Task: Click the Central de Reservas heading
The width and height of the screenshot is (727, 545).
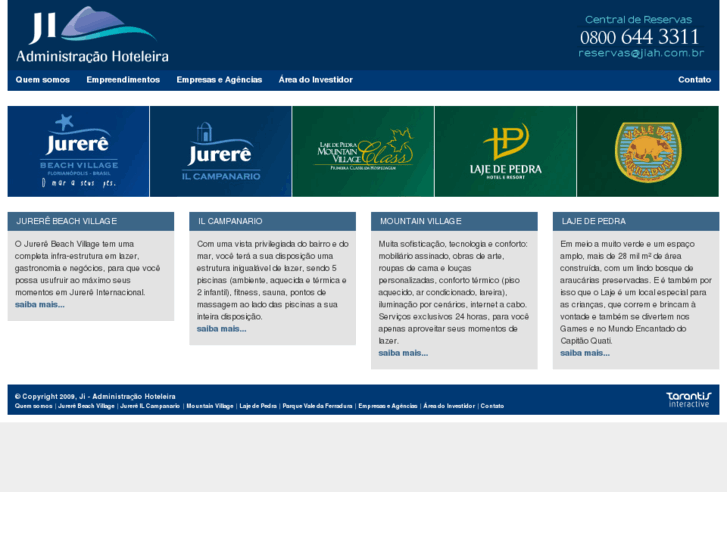Action: [638, 19]
